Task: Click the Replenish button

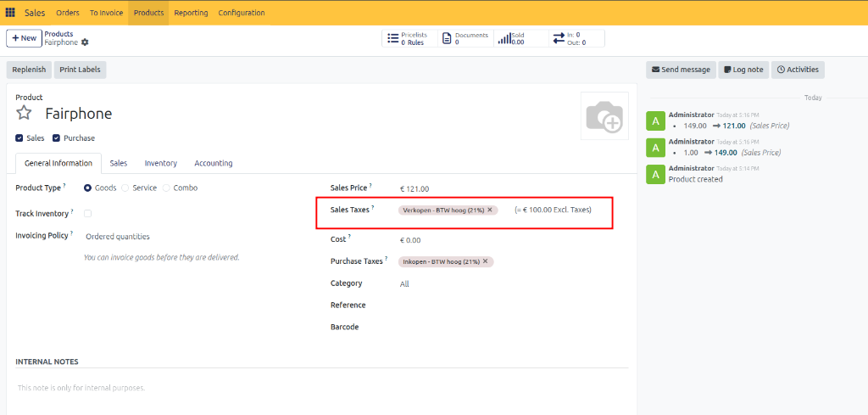Action: (x=29, y=70)
